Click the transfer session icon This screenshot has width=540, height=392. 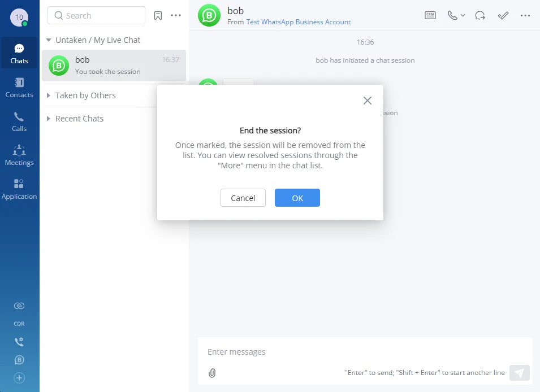[x=480, y=15]
